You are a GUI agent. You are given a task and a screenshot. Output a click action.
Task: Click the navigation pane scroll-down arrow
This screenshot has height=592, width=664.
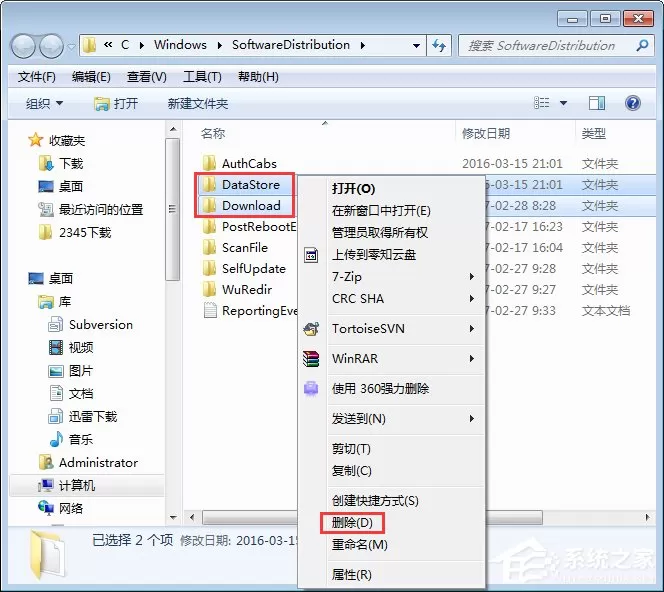(x=173, y=517)
